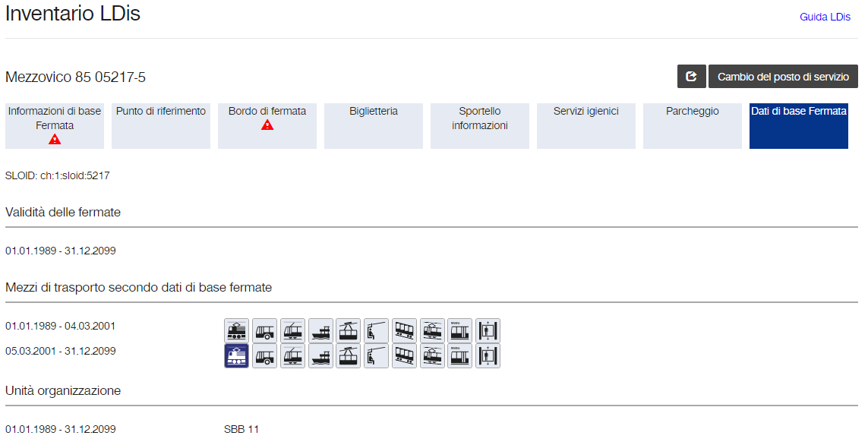Click chairlift icon in the 01.01.1989 - 04.03.2001 row
868x445 pixels.
tap(376, 331)
